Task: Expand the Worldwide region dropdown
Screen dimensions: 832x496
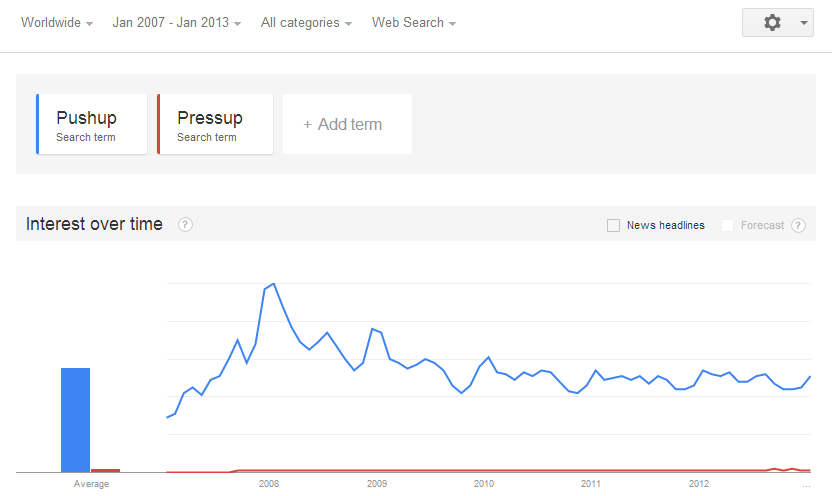Action: coord(57,23)
